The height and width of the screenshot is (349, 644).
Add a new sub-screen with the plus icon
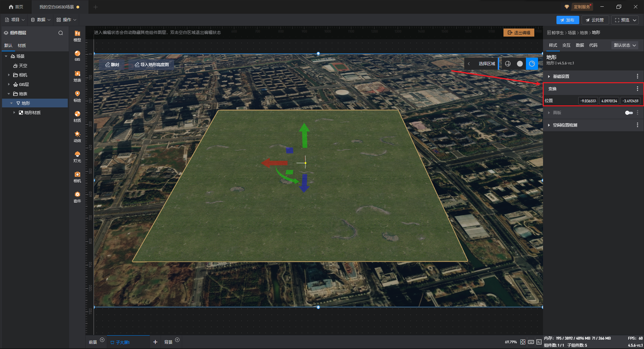coord(155,342)
